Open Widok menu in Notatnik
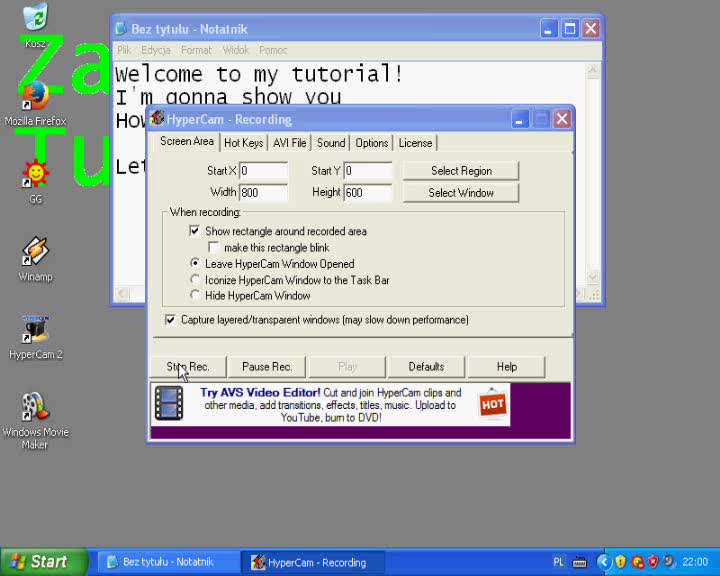 point(235,50)
